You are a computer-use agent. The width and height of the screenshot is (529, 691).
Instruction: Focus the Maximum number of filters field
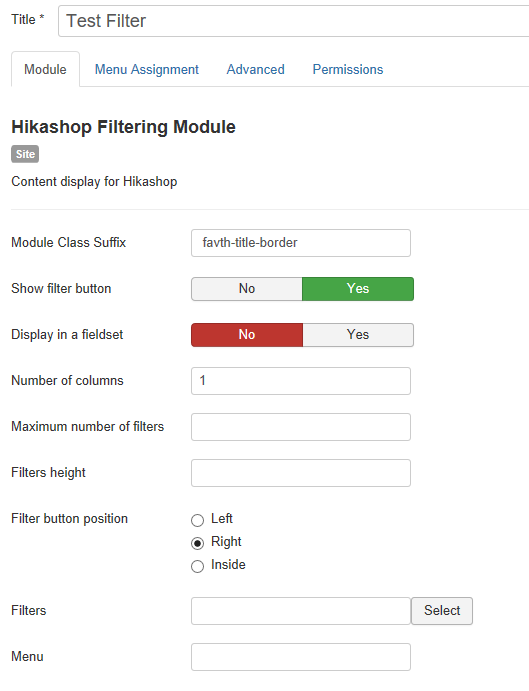click(x=301, y=427)
